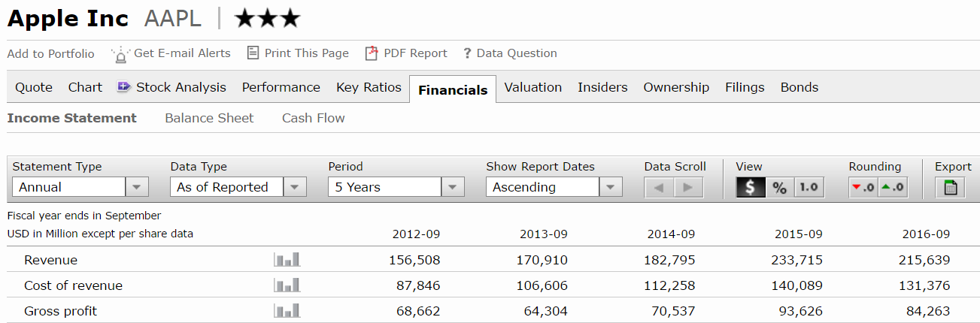Viewport: 980px width, 323px height.
Task: Increase rounding decimals with green arrow button
Action: tap(893, 187)
